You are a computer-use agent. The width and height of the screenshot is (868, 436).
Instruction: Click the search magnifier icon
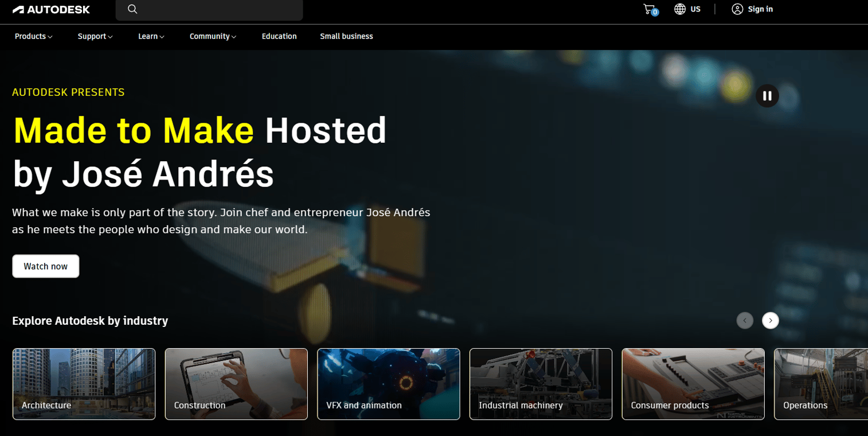(132, 9)
